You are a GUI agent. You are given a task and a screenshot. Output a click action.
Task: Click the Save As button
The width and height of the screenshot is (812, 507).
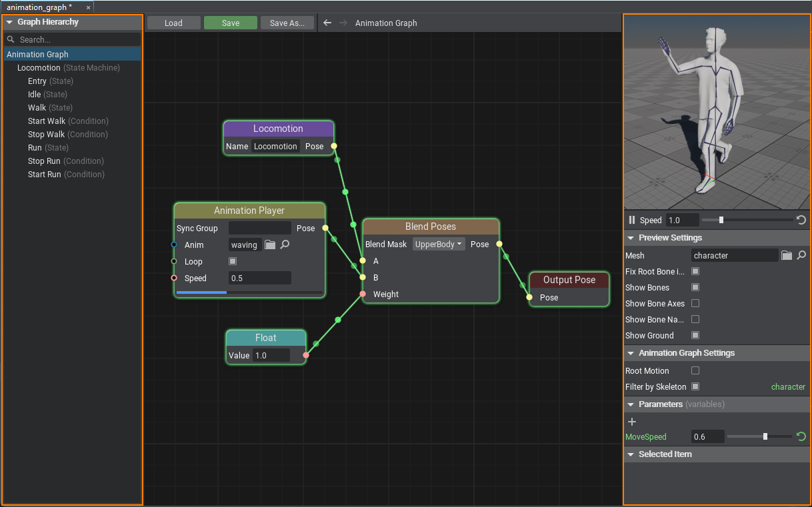[x=287, y=23]
